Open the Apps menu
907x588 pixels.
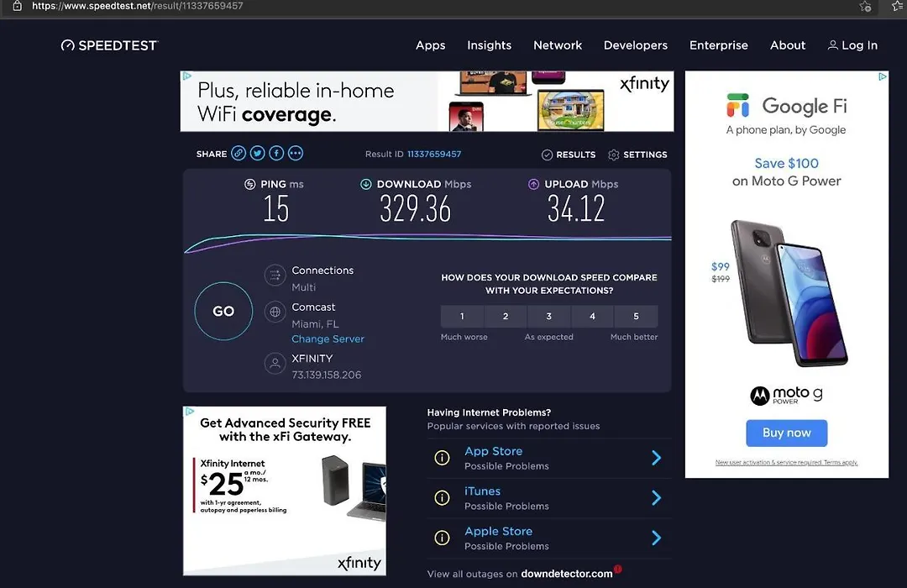[x=430, y=45]
